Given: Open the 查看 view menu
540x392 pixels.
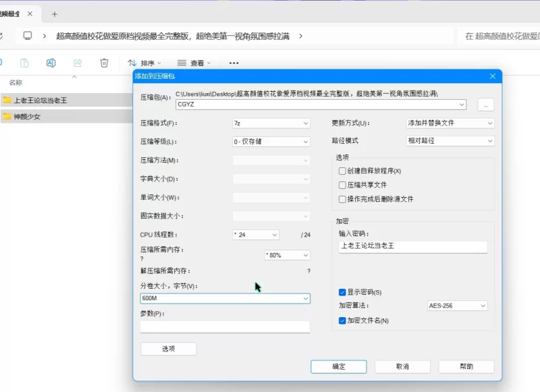Looking at the screenshot, I should pyautogui.click(x=194, y=63).
